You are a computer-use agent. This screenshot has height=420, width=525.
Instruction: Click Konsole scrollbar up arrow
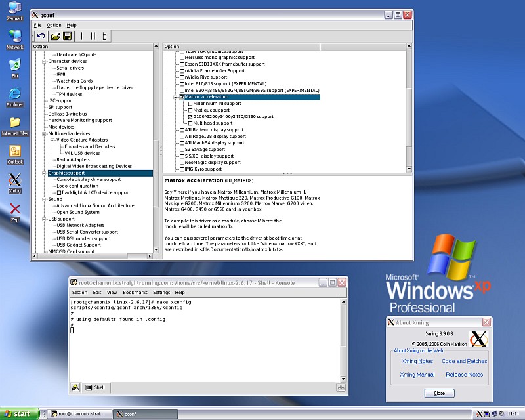tap(343, 302)
